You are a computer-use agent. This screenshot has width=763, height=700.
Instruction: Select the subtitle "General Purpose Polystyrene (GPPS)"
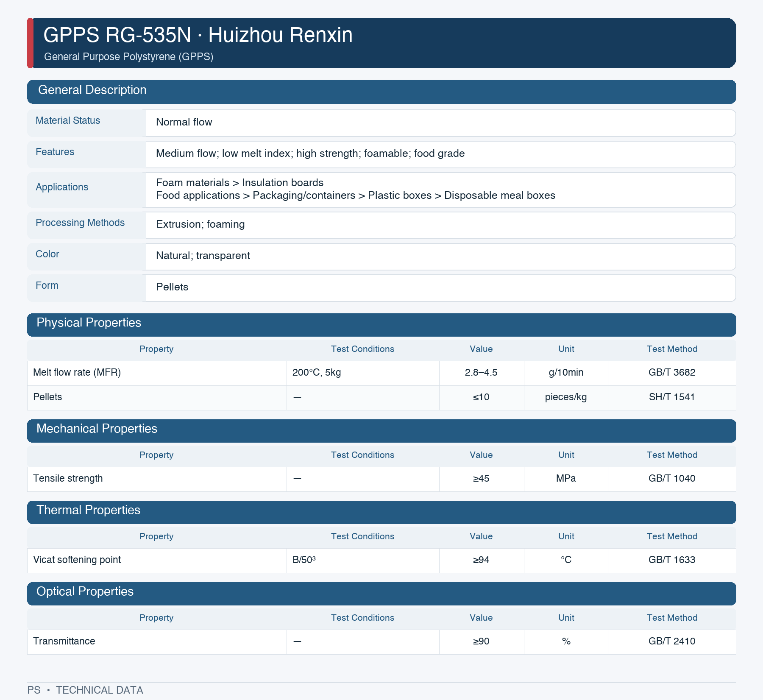click(x=128, y=57)
